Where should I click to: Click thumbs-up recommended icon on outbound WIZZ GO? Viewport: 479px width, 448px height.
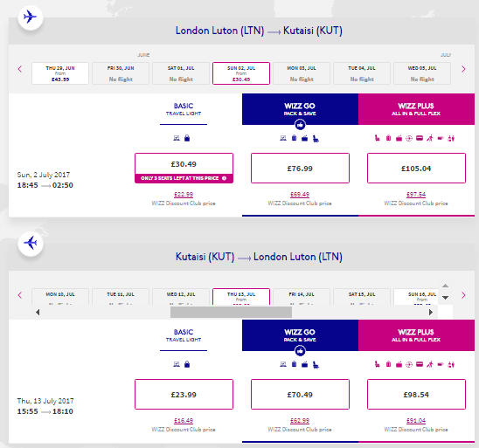[x=300, y=125]
